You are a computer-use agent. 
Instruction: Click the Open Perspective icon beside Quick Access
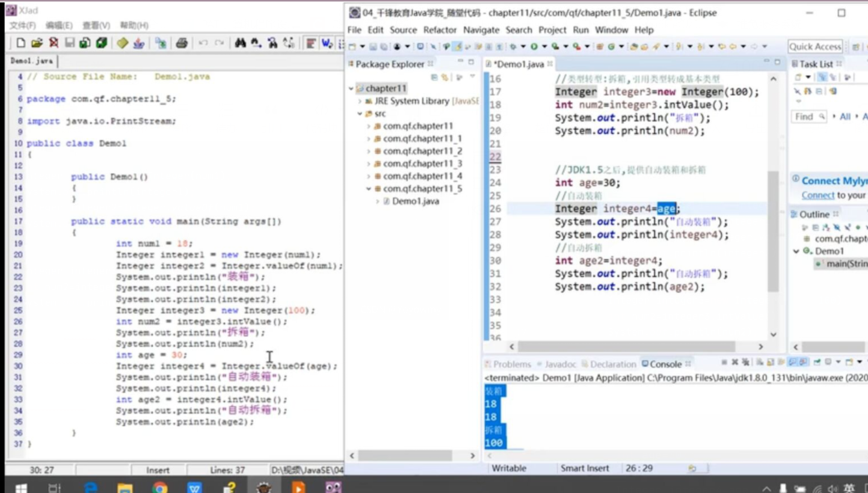tap(855, 46)
